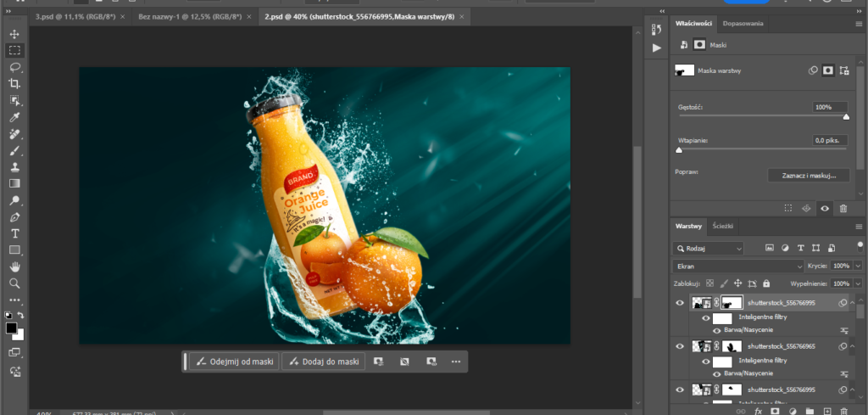Open the Layers panel flyout menu

point(859,227)
